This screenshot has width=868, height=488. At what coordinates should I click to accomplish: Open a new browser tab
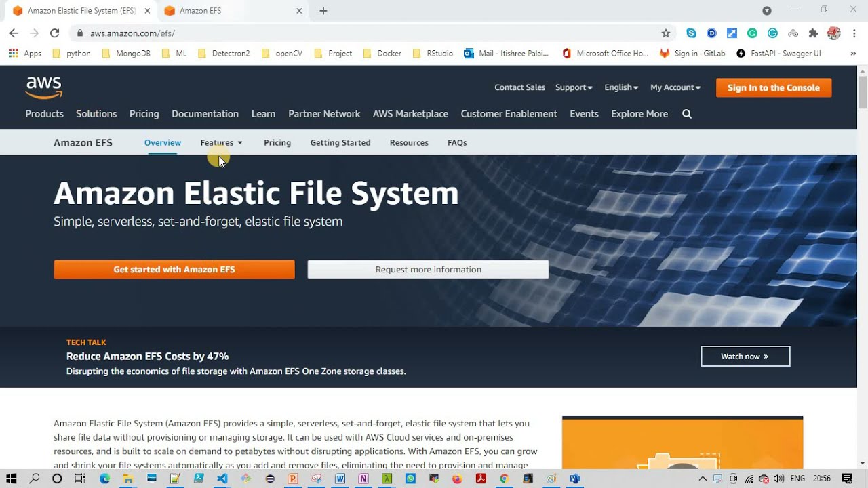tap(323, 11)
